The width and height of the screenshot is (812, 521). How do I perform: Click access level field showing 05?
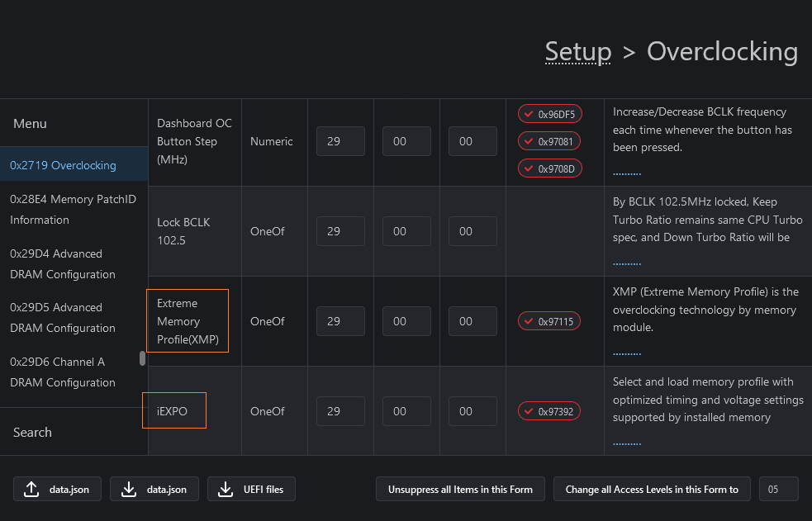(778, 490)
